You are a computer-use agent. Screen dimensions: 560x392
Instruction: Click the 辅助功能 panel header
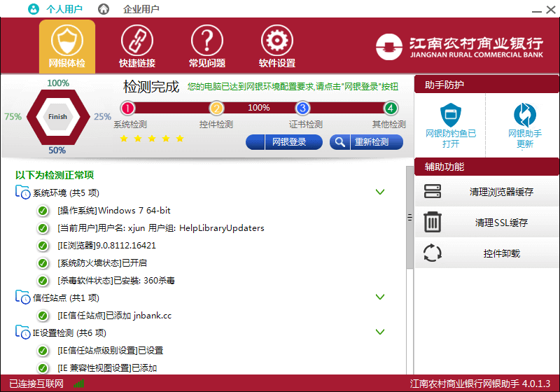point(487,167)
